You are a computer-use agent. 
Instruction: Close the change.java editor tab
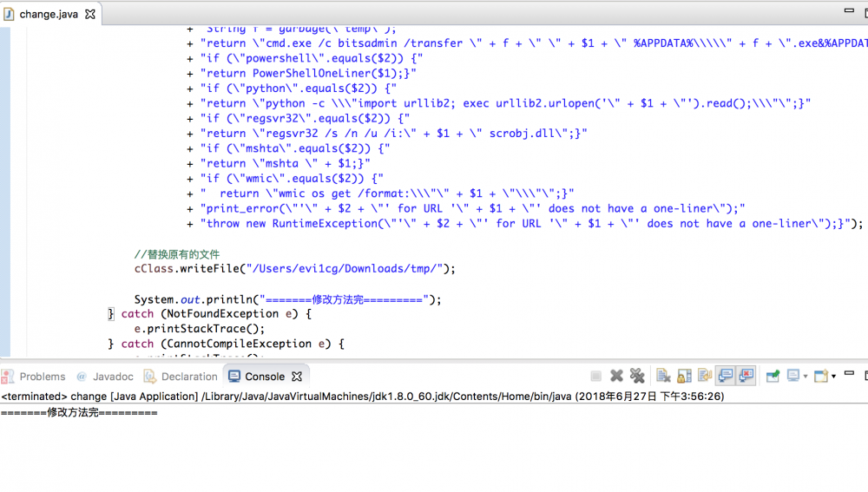90,15
